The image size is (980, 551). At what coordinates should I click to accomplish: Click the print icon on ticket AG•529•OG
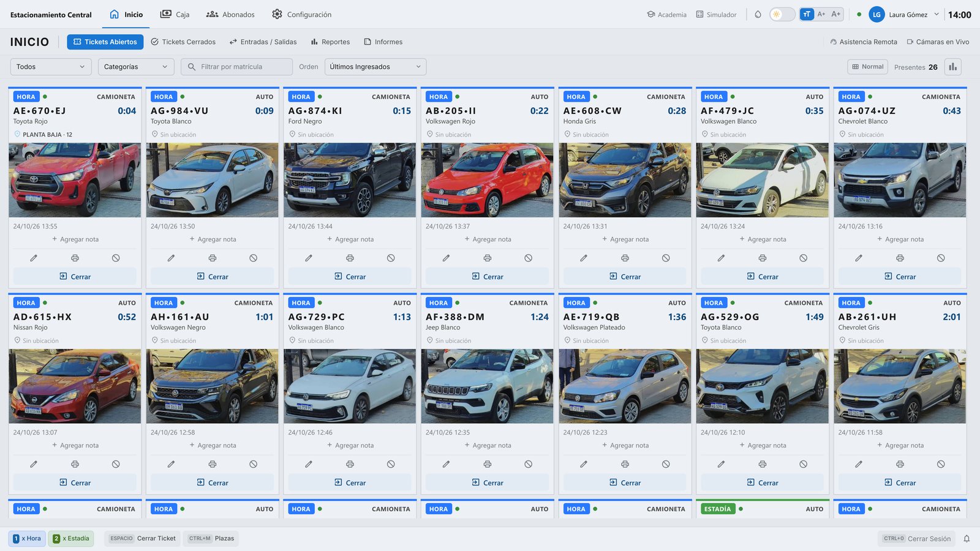763,465
